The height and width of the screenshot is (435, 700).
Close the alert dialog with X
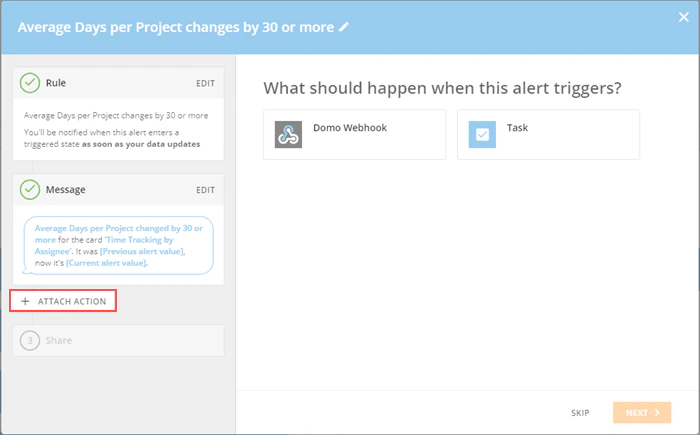coord(683,17)
